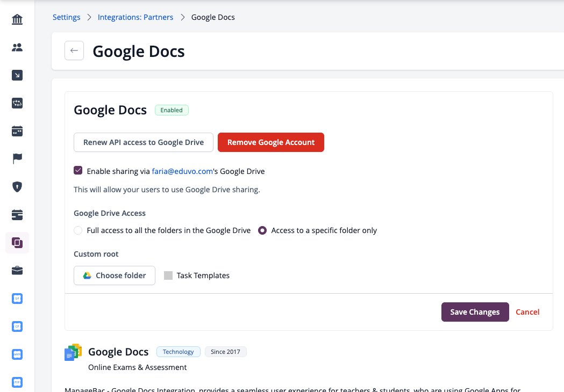Image resolution: width=564 pixels, height=392 pixels.
Task: Click the Cancel link
Action: tap(527, 312)
